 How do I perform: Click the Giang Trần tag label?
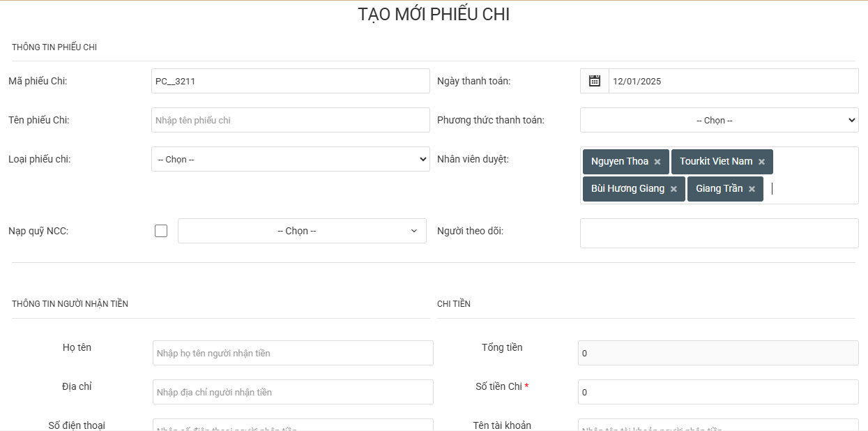pyautogui.click(x=719, y=188)
